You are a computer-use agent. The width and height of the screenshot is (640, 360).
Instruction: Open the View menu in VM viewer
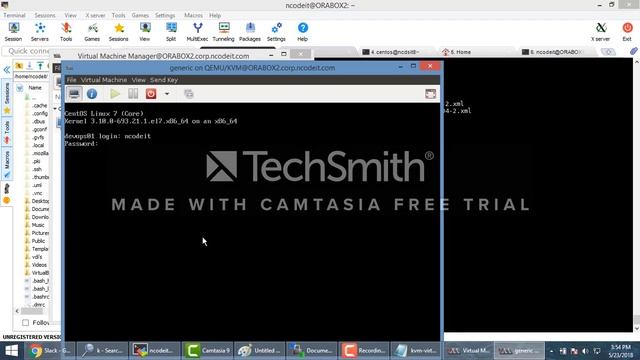pyautogui.click(x=138, y=80)
